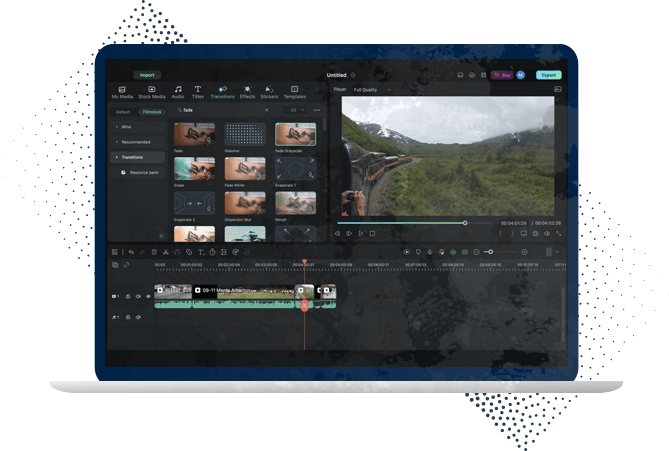The height and width of the screenshot is (451, 669).
Task: Click the preview playback progress slider
Action: tap(420, 223)
